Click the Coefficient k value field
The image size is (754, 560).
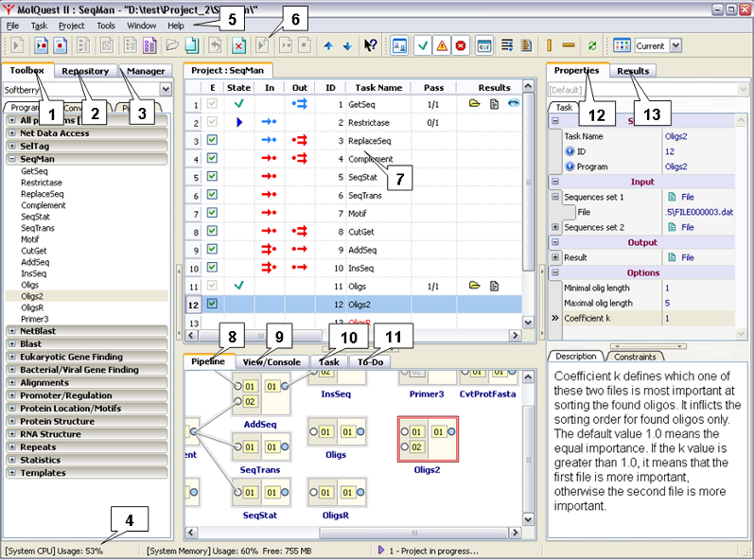(x=698, y=318)
